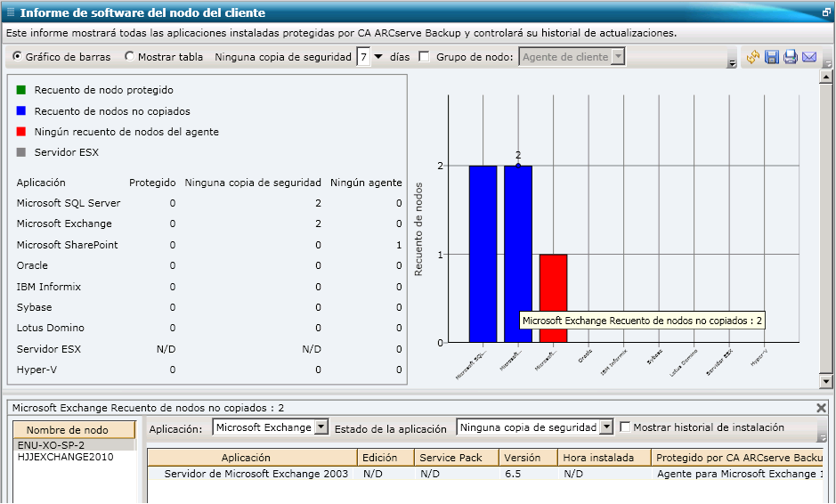Screen dimensions: 836x504
Task: Click Servidor ESX row in summary table
Action: (48, 349)
